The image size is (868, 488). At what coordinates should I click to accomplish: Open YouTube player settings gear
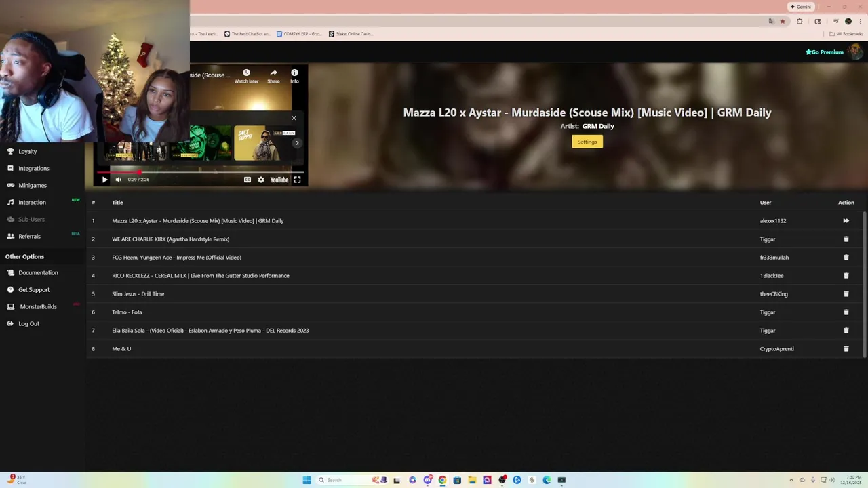click(x=261, y=180)
